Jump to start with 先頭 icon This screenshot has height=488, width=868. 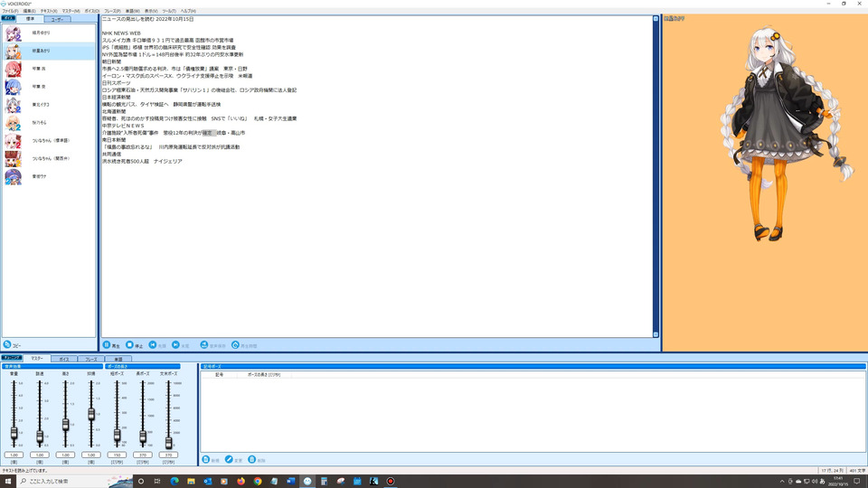(x=153, y=344)
